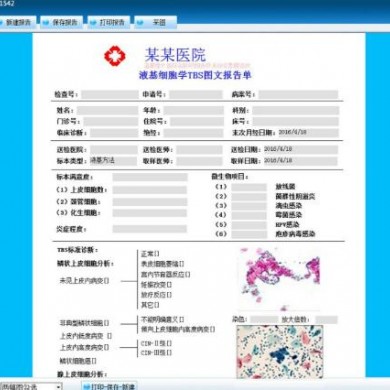Click the 打印-保存-新建 button at the bottom
Viewport: 390px width, 390px height.
pyautogui.click(x=110, y=386)
